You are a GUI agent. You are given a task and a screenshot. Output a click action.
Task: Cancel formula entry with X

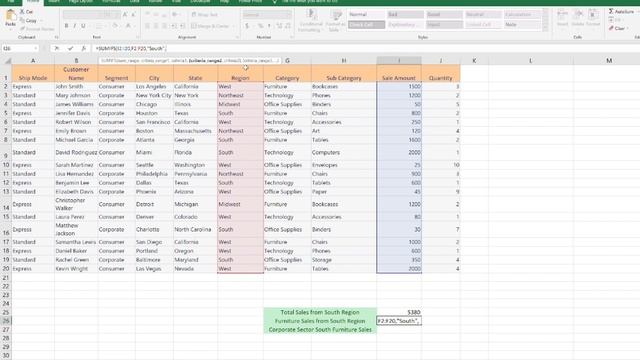[x=57, y=48]
